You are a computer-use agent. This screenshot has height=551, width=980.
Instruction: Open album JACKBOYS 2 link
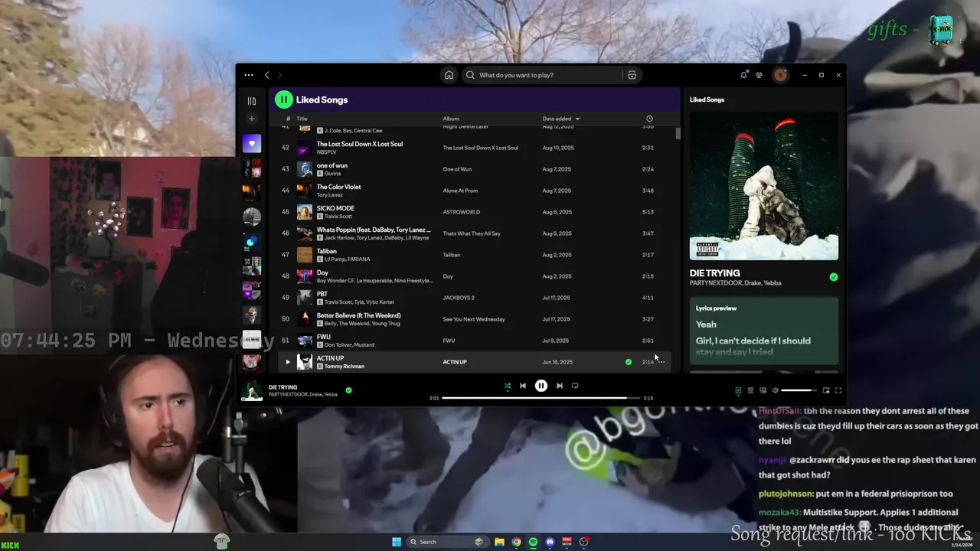point(459,298)
